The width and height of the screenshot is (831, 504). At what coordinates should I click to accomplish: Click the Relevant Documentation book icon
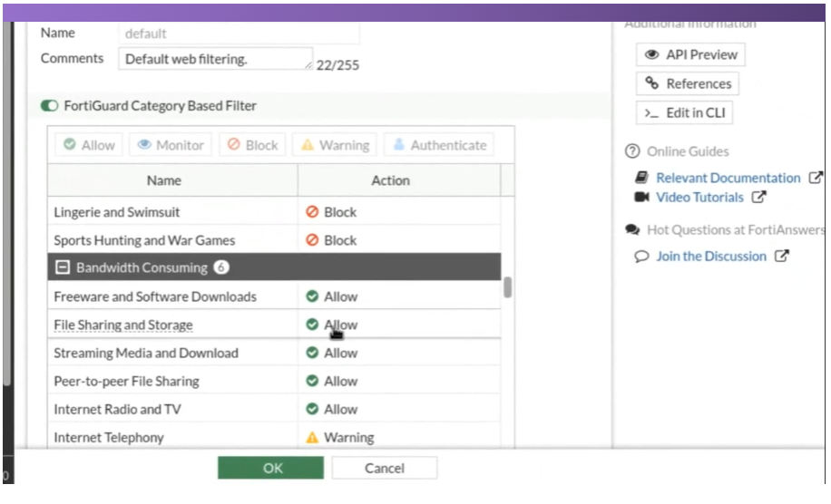[641, 178]
